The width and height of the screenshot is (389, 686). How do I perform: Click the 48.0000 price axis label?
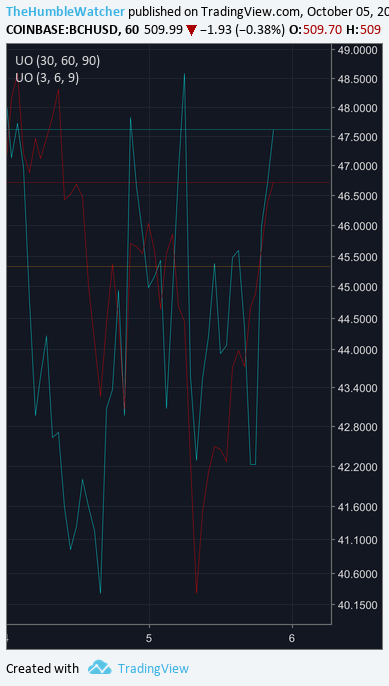357,108
